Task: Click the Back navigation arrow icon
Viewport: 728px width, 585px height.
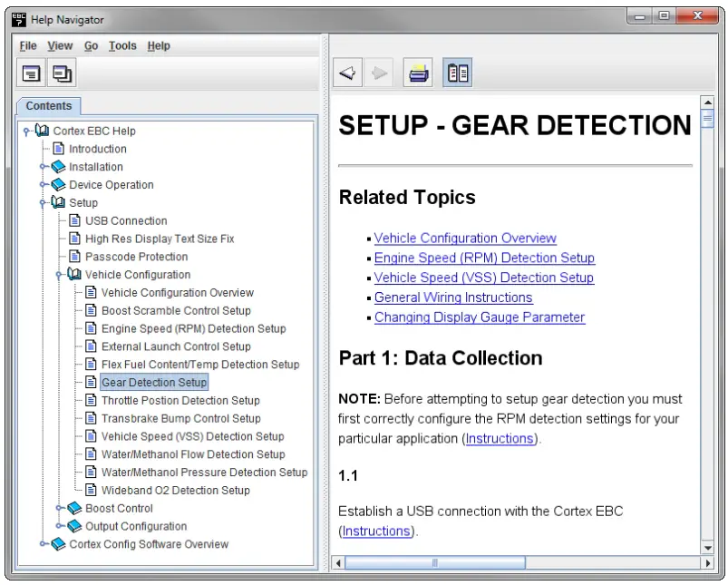Action: 347,72
